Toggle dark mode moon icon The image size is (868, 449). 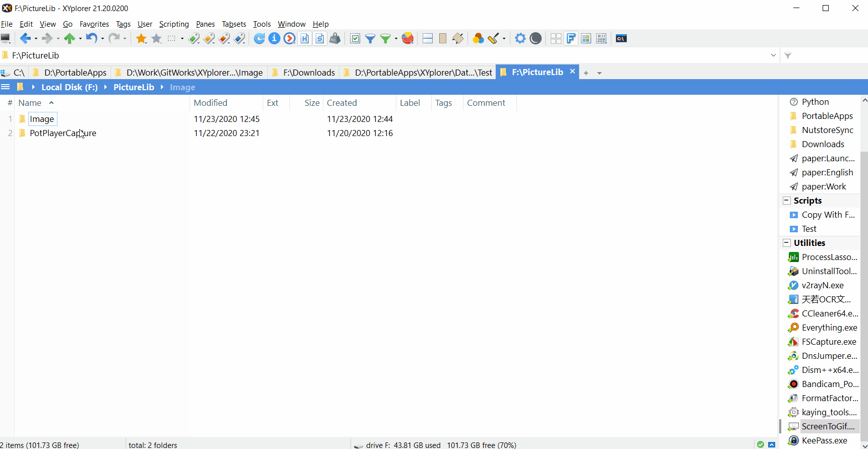pos(536,38)
